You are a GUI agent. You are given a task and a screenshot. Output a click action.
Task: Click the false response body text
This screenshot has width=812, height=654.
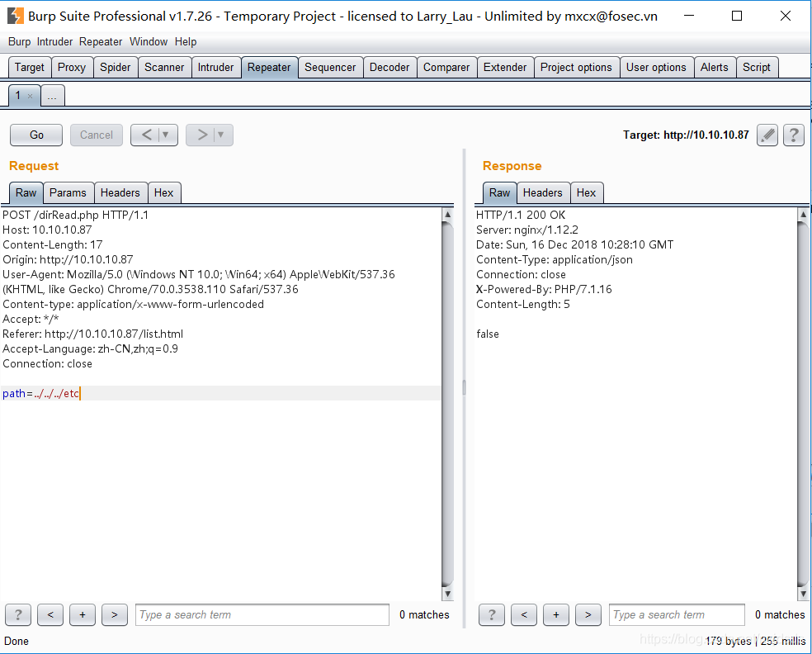(x=488, y=334)
